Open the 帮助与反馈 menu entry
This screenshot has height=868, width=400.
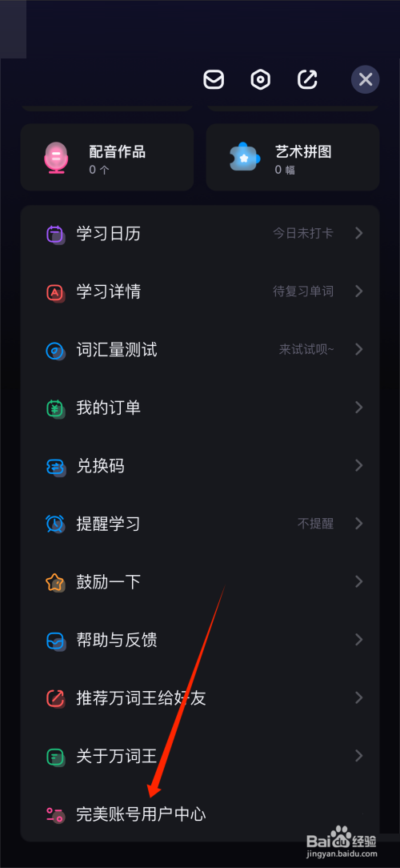pyautogui.click(x=200, y=640)
